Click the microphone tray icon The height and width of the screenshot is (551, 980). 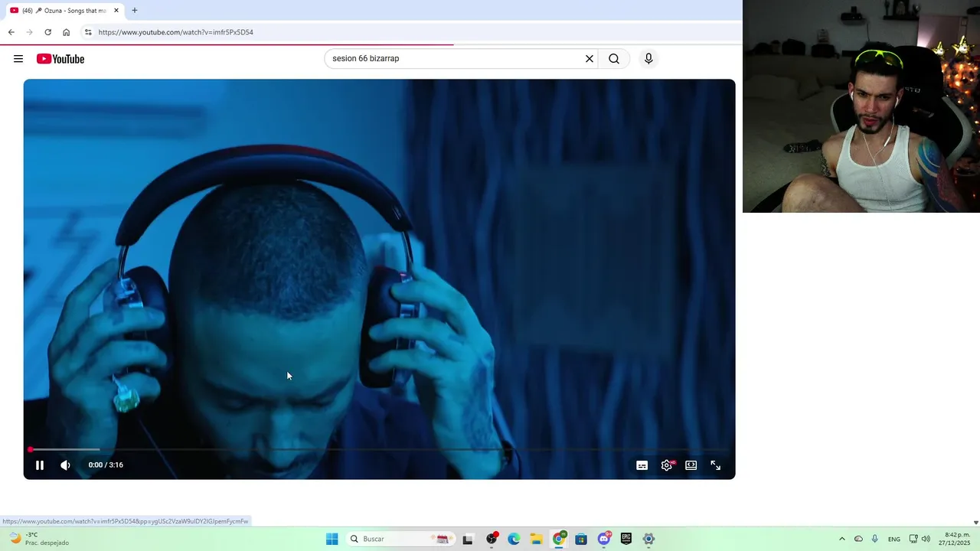(875, 539)
